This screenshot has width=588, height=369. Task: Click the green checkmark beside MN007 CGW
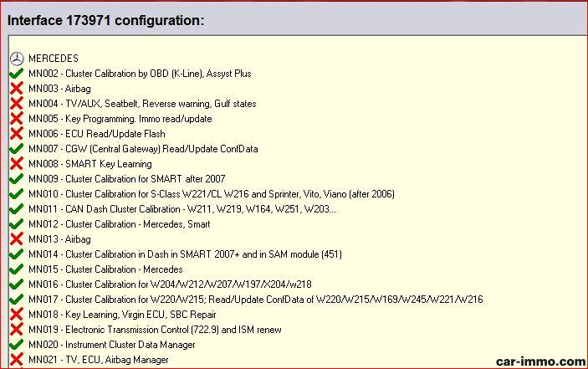pyautogui.click(x=16, y=149)
